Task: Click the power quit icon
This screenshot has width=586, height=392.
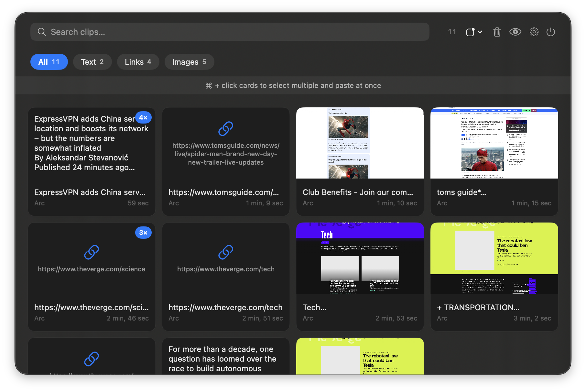Action: coord(550,32)
